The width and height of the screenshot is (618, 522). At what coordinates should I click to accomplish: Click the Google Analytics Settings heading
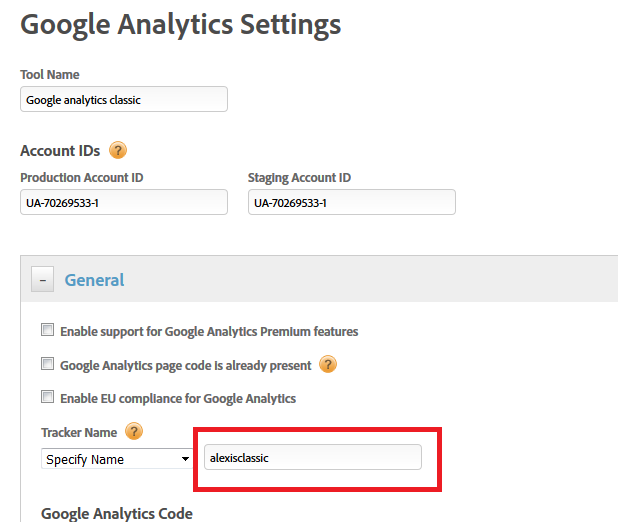180,24
